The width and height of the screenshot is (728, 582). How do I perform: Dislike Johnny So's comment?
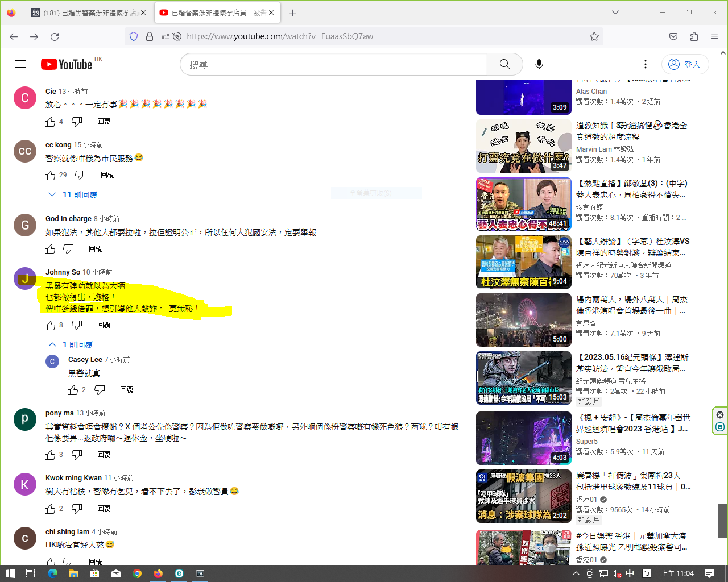click(x=77, y=325)
